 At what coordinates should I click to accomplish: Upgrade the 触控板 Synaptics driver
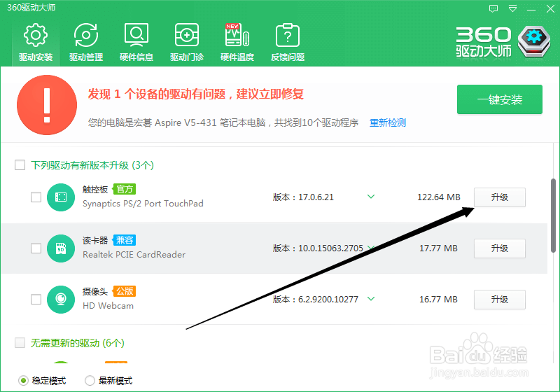[x=500, y=197]
